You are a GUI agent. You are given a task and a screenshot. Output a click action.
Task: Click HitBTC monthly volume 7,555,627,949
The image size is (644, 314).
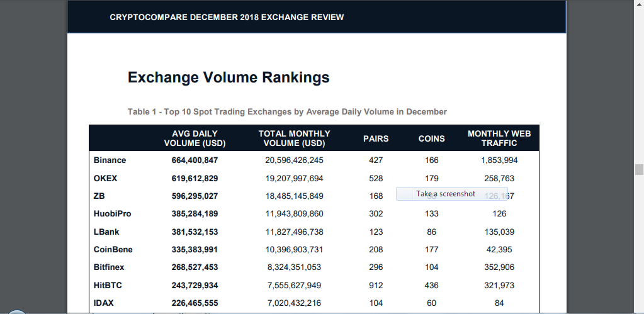294,285
